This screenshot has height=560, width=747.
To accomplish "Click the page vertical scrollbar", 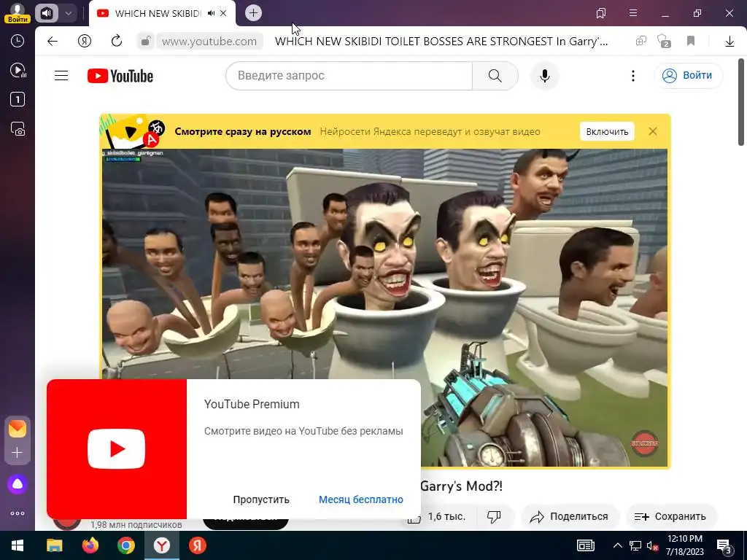I will click(x=741, y=102).
